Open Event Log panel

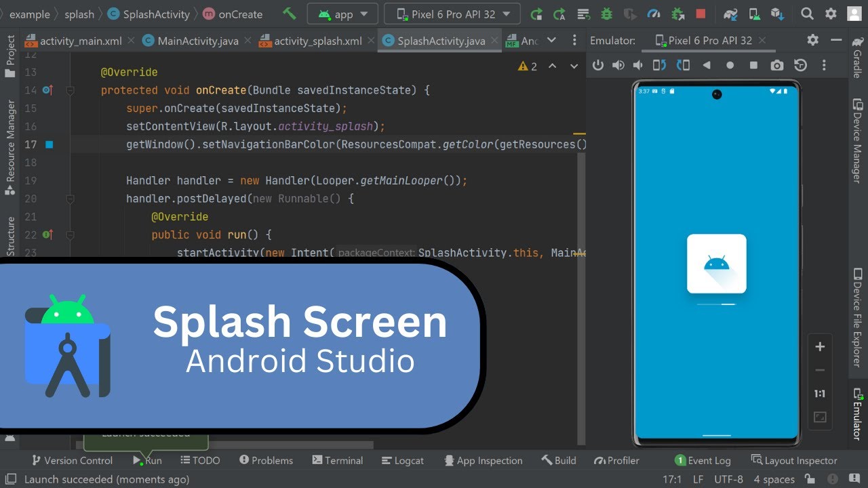point(703,460)
